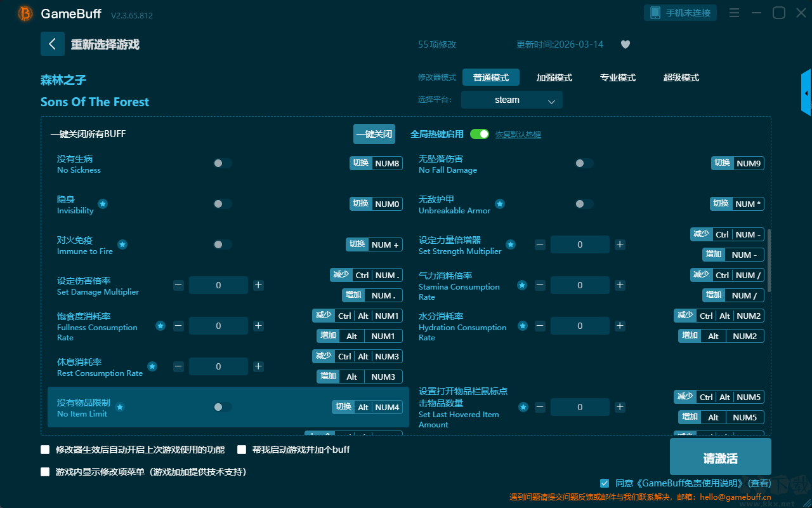The height and width of the screenshot is (508, 812).
Task: Click the 请激活 activate button
Action: [x=721, y=458]
